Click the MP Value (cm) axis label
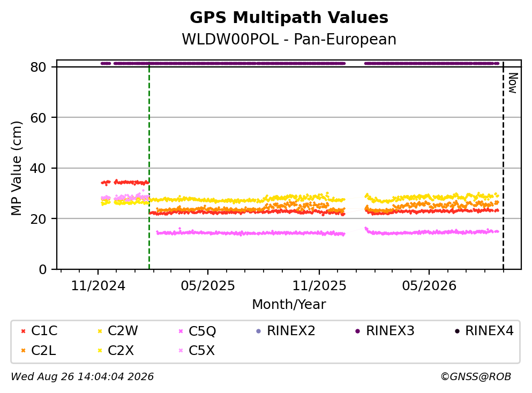 point(16,168)
